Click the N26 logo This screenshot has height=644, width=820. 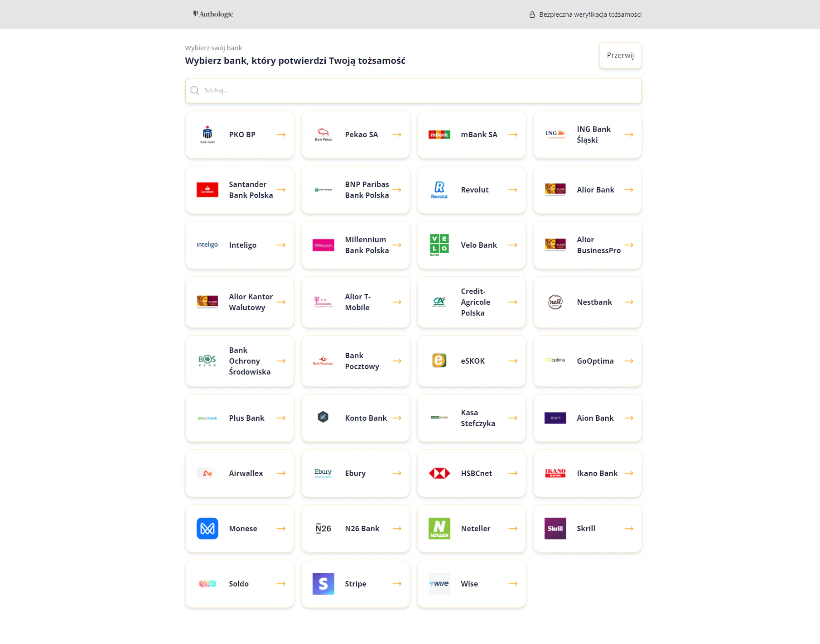[323, 529]
